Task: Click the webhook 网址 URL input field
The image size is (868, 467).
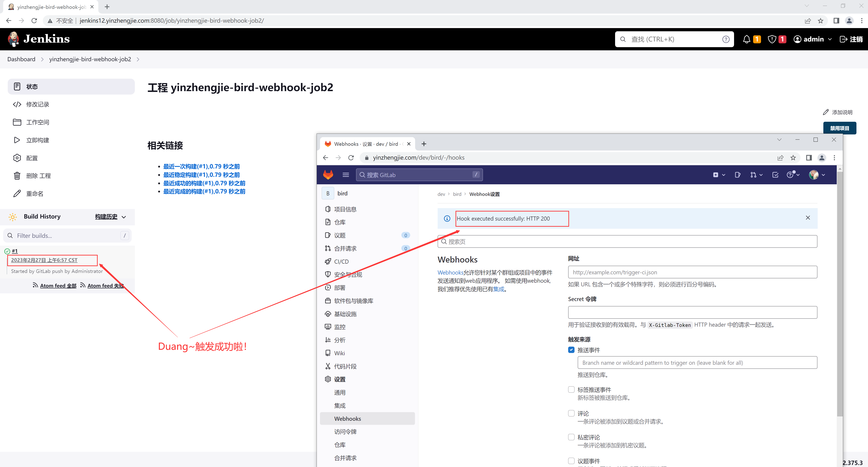Action: (692, 272)
